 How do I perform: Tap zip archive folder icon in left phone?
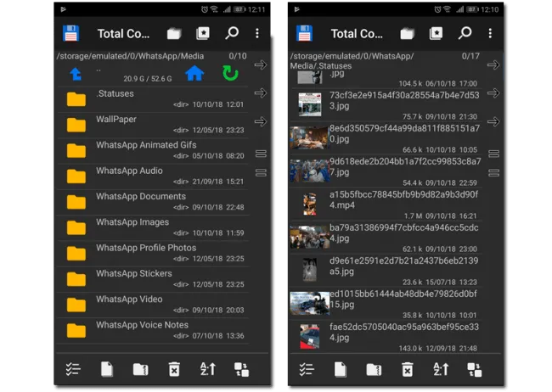[140, 369]
